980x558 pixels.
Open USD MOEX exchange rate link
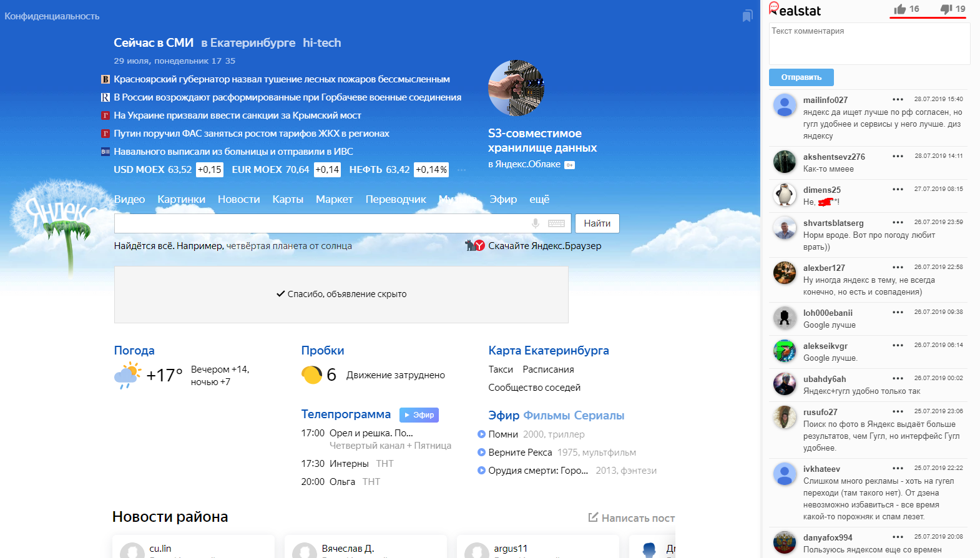click(x=153, y=170)
